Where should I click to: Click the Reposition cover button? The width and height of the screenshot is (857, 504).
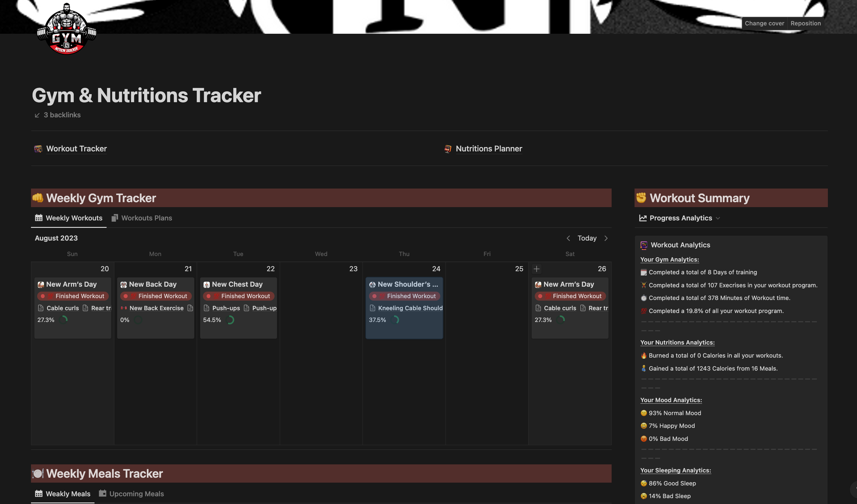click(805, 24)
